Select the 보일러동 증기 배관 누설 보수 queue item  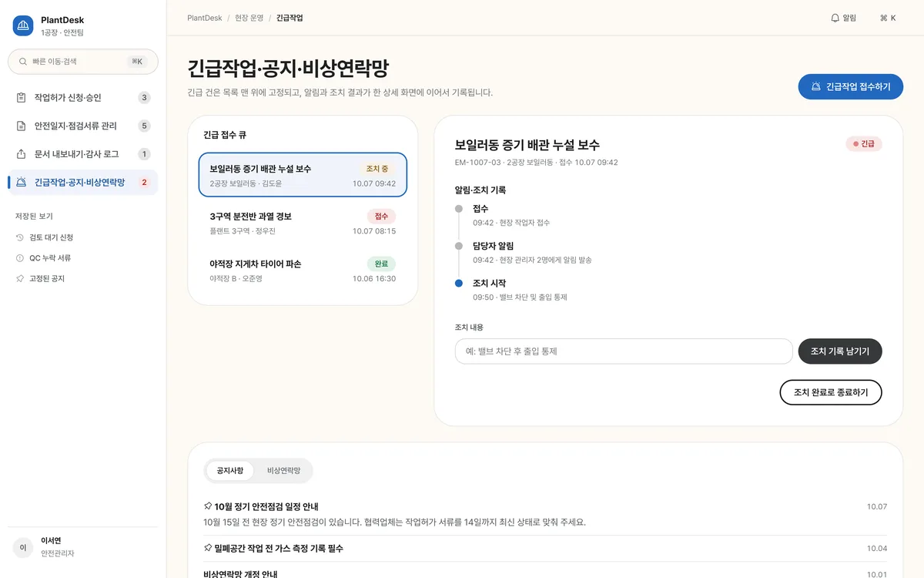[x=303, y=175]
